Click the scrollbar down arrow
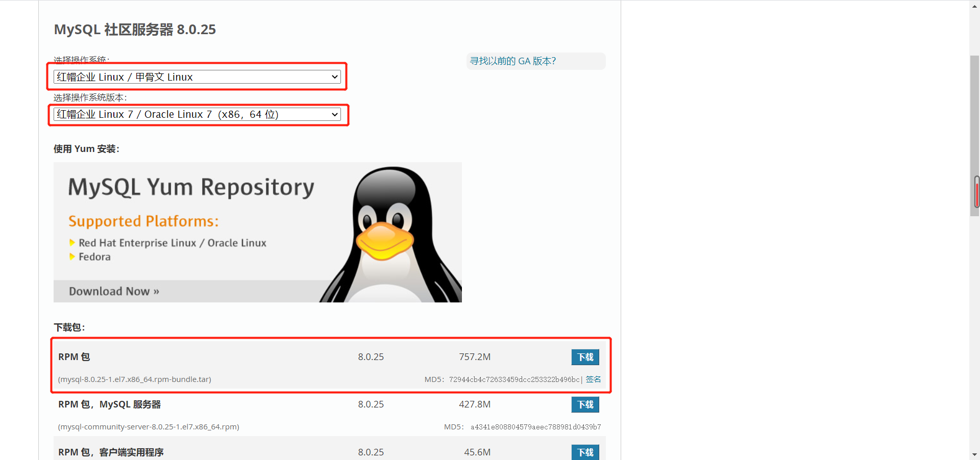Image resolution: width=980 pixels, height=460 pixels. click(x=975, y=454)
